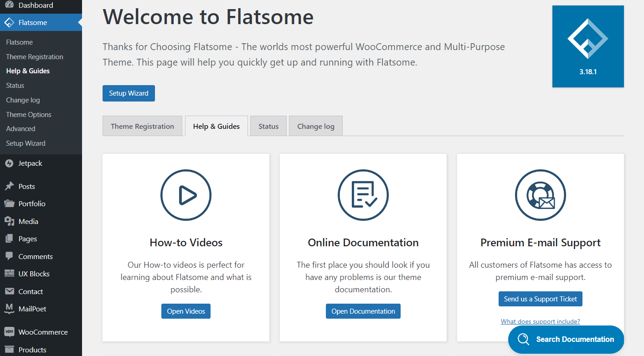Switch to the Status tab

click(268, 126)
